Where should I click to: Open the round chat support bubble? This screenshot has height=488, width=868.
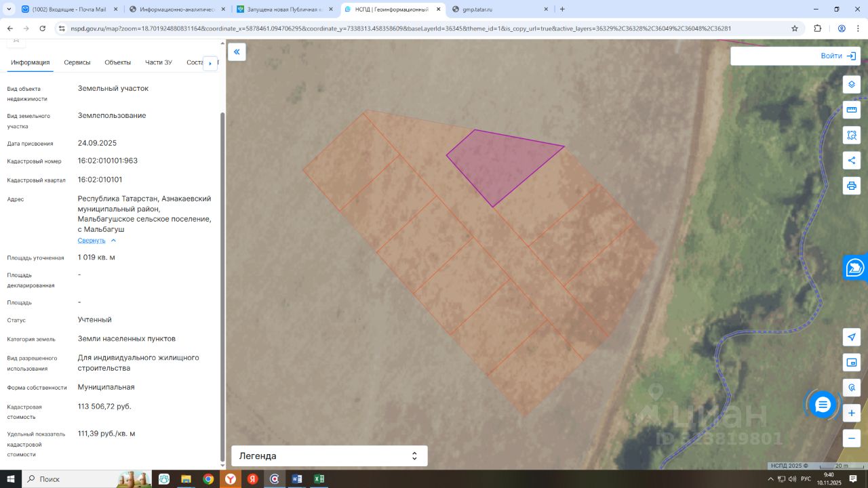823,405
